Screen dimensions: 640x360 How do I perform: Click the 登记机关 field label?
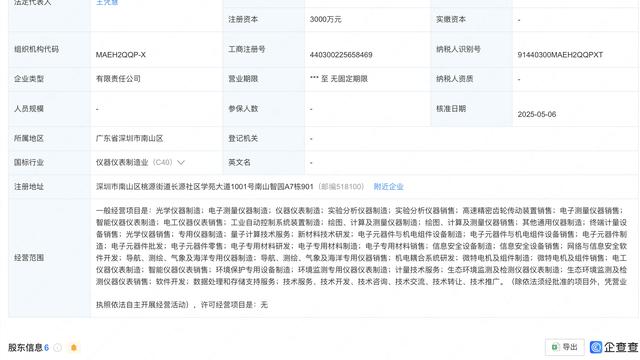click(x=243, y=138)
